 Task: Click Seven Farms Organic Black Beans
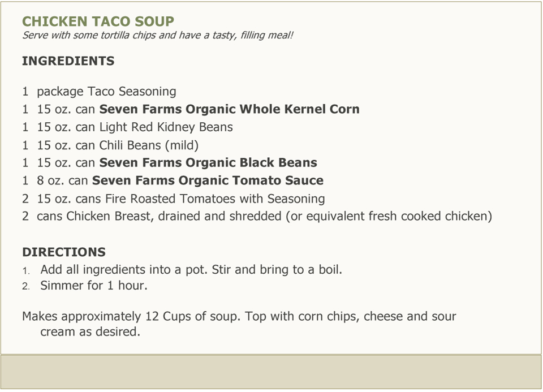coord(208,163)
